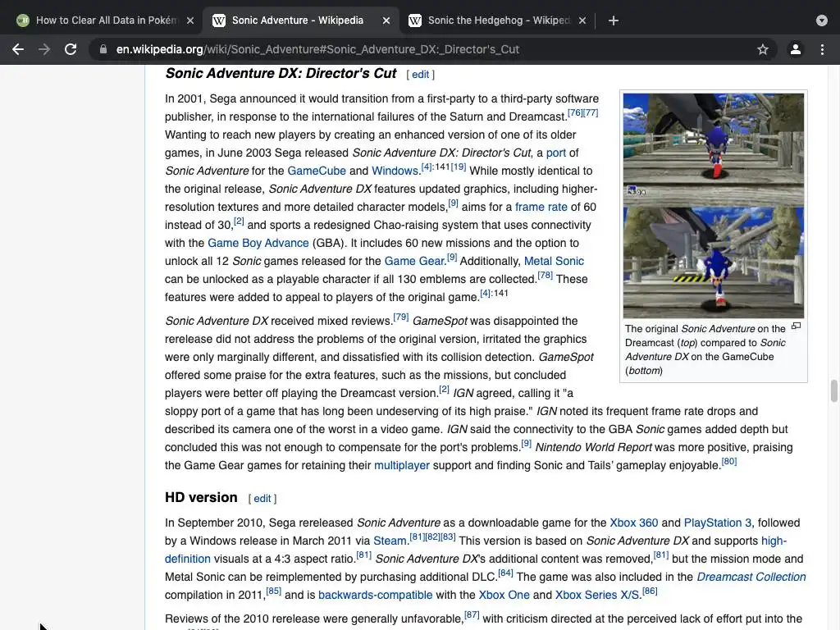Open the Sonic Adventure comparison screenshot
The height and width of the screenshot is (630, 840).
(x=713, y=206)
